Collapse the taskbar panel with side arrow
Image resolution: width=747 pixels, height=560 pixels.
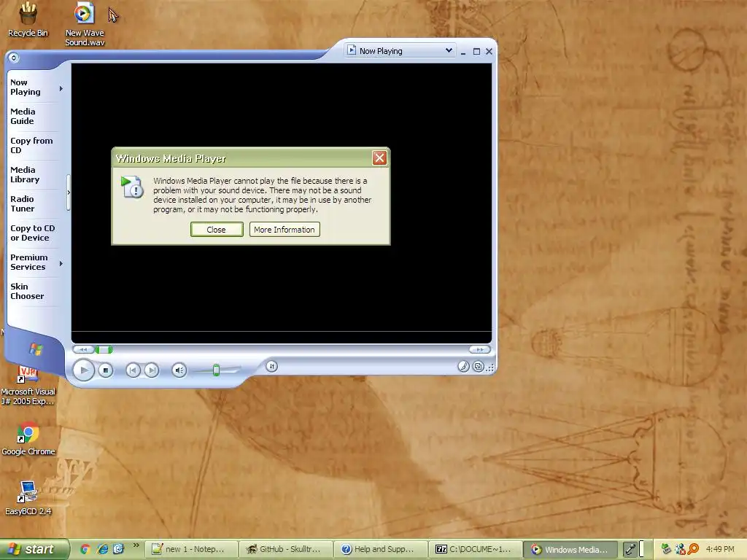coord(69,192)
